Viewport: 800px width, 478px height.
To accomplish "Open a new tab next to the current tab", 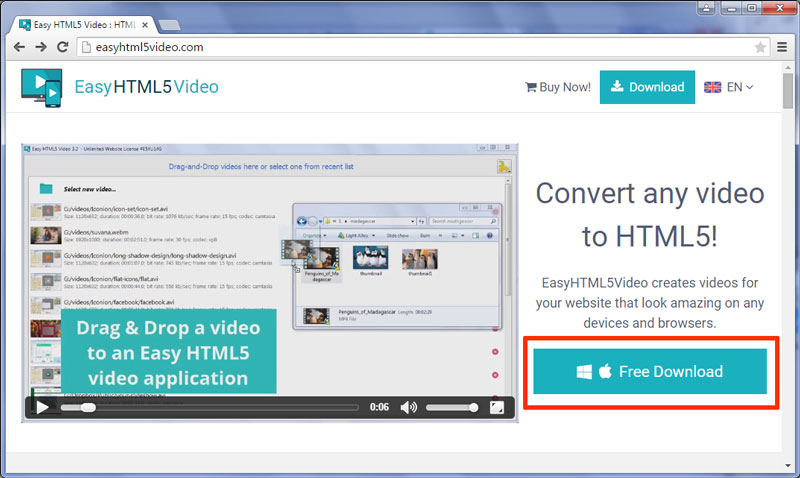I will pyautogui.click(x=169, y=25).
